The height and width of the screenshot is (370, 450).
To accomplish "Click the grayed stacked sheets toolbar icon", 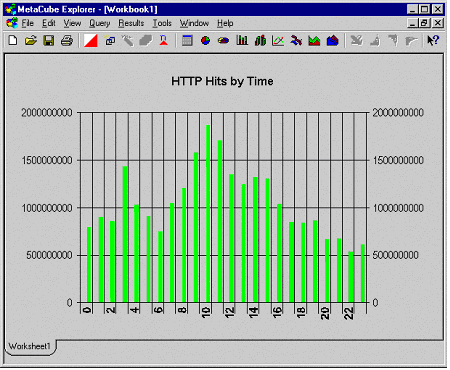I will point(146,41).
